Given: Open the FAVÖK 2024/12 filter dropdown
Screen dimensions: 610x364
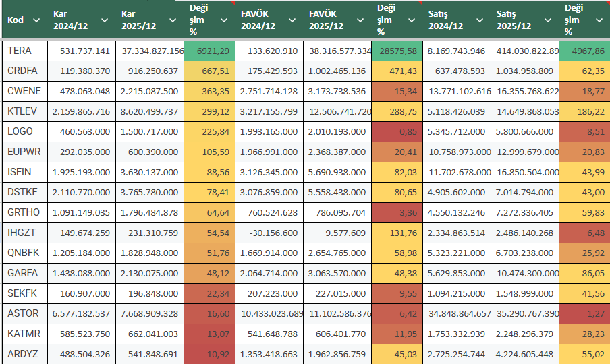Looking at the screenshot, I should click(x=292, y=20).
